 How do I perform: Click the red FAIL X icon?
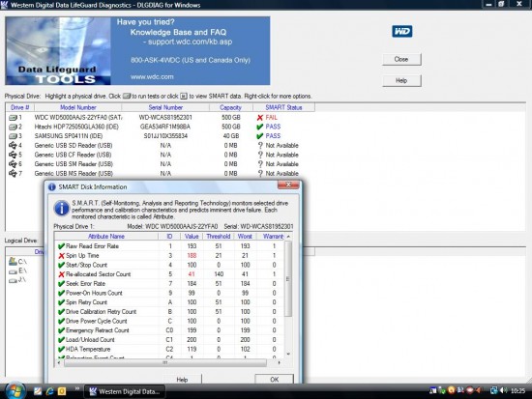pyautogui.click(x=260, y=118)
